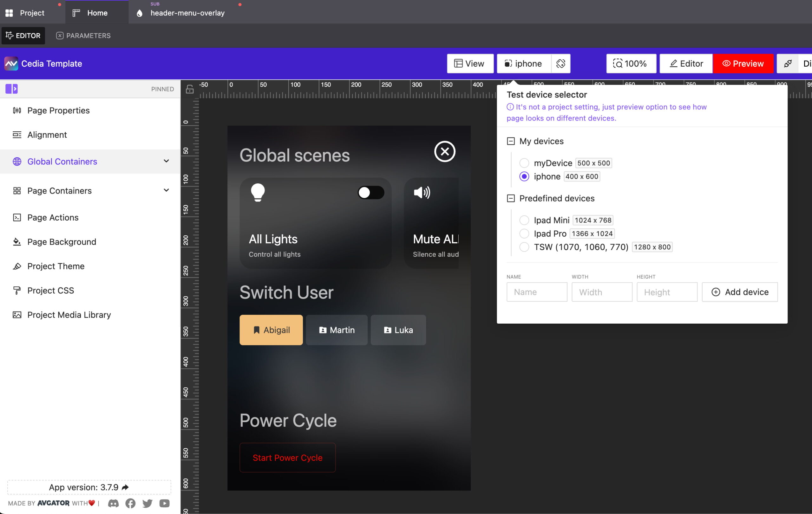
Task: Open the Project Theme panel
Action: pyautogui.click(x=56, y=266)
